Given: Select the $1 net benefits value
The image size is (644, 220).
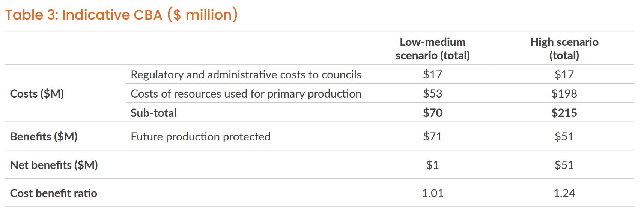Looking at the screenshot, I should [432, 165].
